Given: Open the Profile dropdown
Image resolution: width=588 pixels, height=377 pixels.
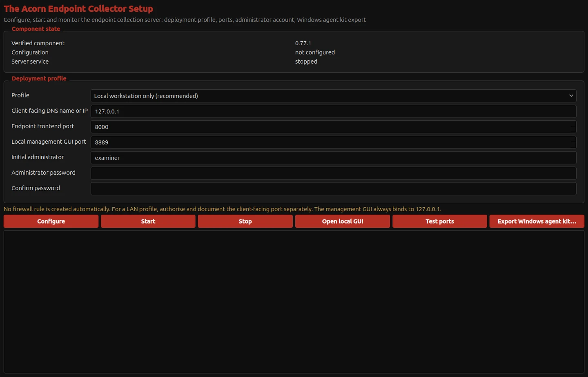Looking at the screenshot, I should [x=333, y=96].
